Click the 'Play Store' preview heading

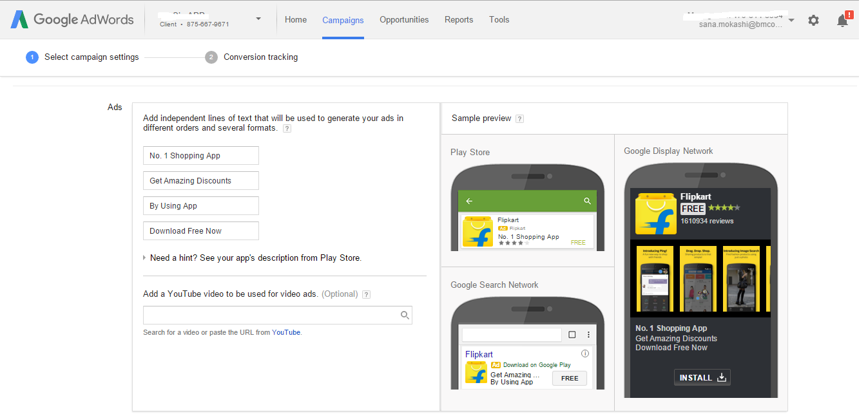point(470,153)
